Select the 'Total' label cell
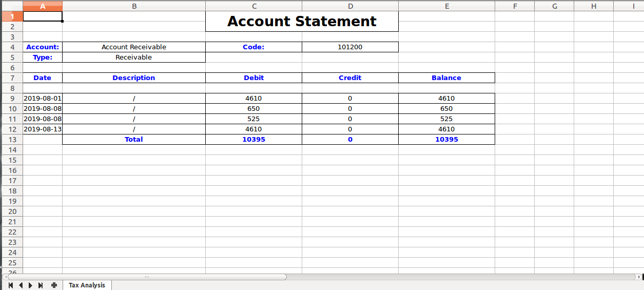Image resolution: width=644 pixels, height=290 pixels. 134,140
